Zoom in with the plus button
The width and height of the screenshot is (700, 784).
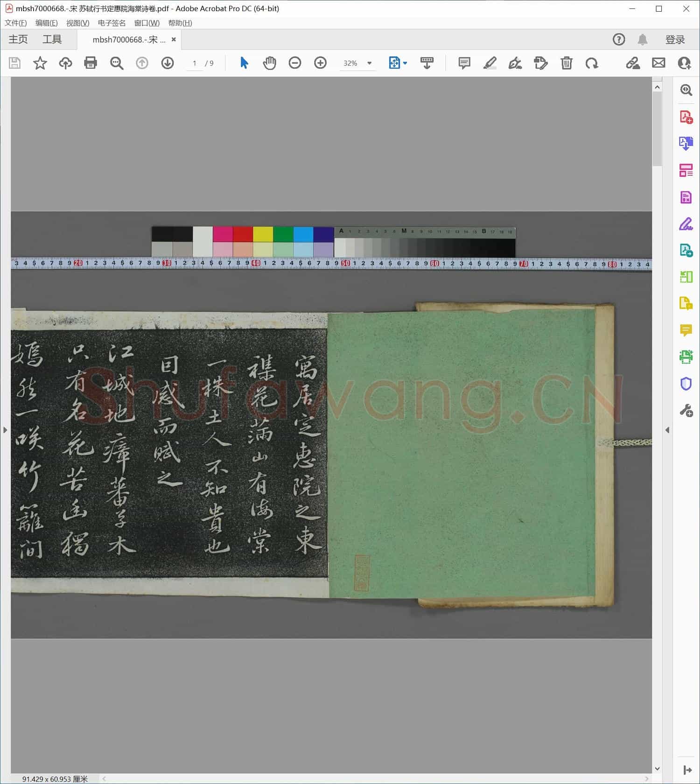point(320,63)
